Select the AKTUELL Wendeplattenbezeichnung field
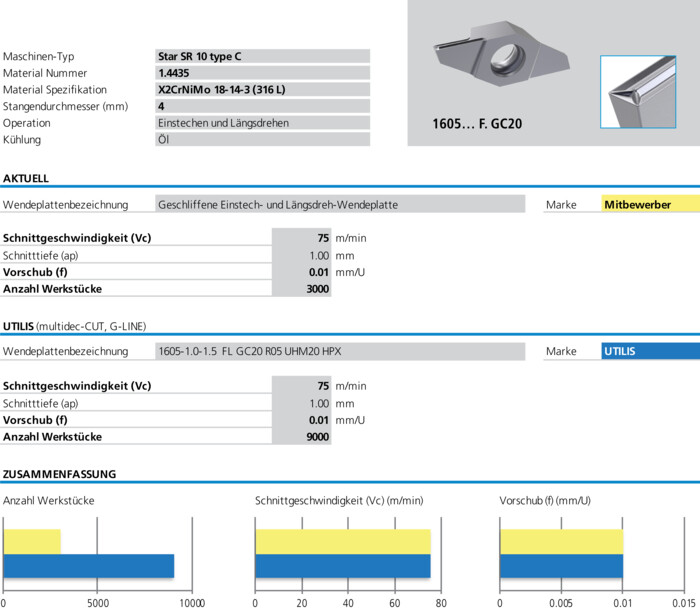The image size is (700, 609). click(x=340, y=204)
